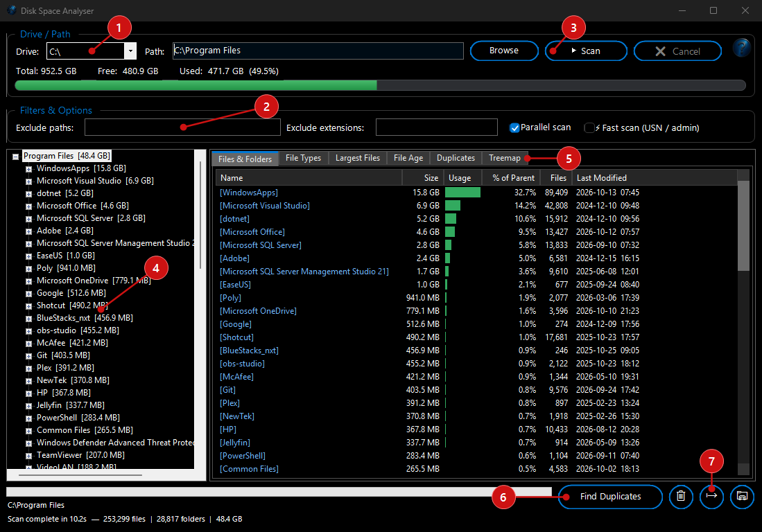762x532 pixels.
Task: Select the [PowerShell] list row
Action: point(476,455)
